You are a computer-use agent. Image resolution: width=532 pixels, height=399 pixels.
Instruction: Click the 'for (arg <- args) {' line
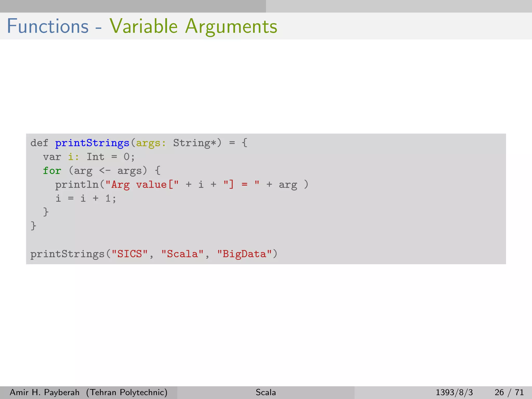(102, 171)
